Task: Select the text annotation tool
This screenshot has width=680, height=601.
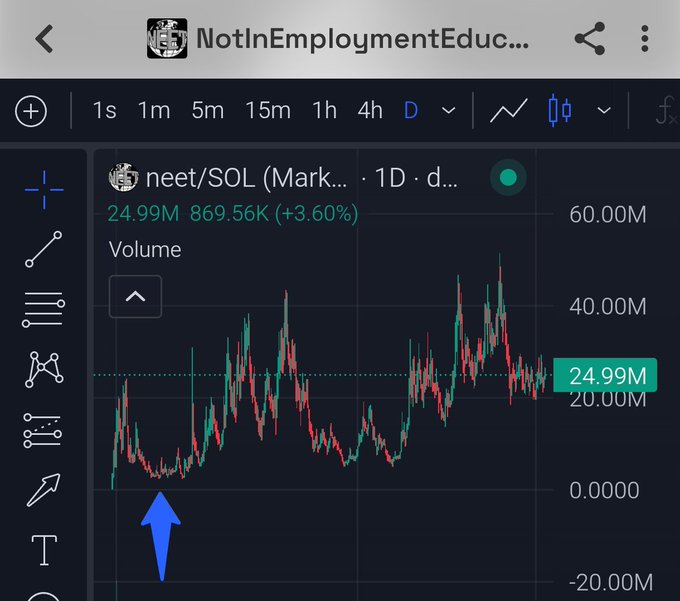Action: pos(44,550)
